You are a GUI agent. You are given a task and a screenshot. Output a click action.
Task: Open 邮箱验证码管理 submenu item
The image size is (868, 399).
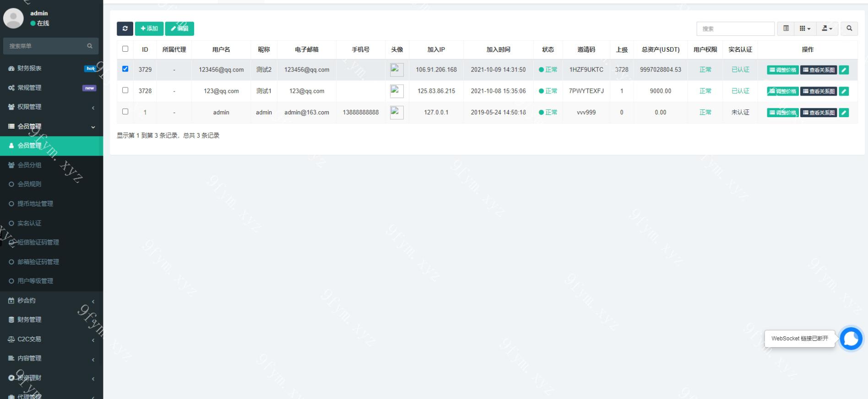[51, 262]
